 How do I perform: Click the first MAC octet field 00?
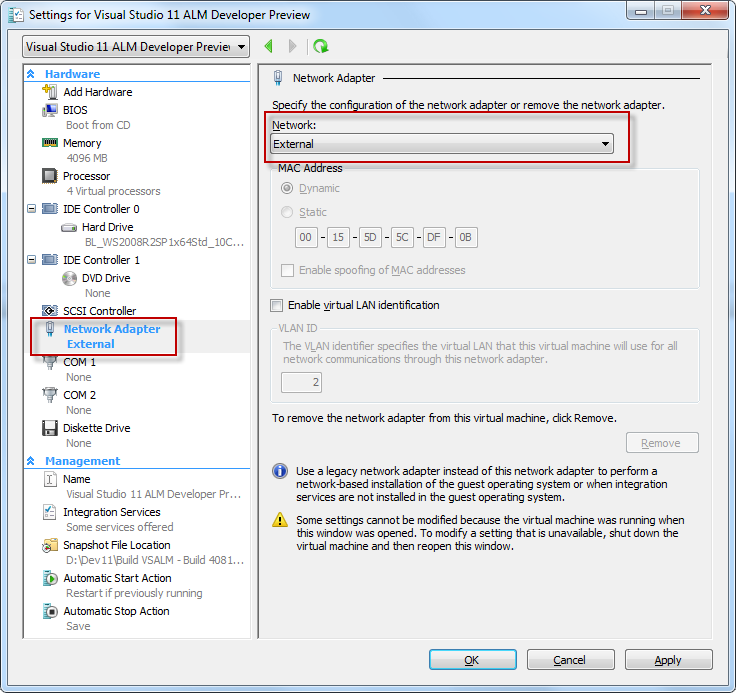pyautogui.click(x=306, y=238)
